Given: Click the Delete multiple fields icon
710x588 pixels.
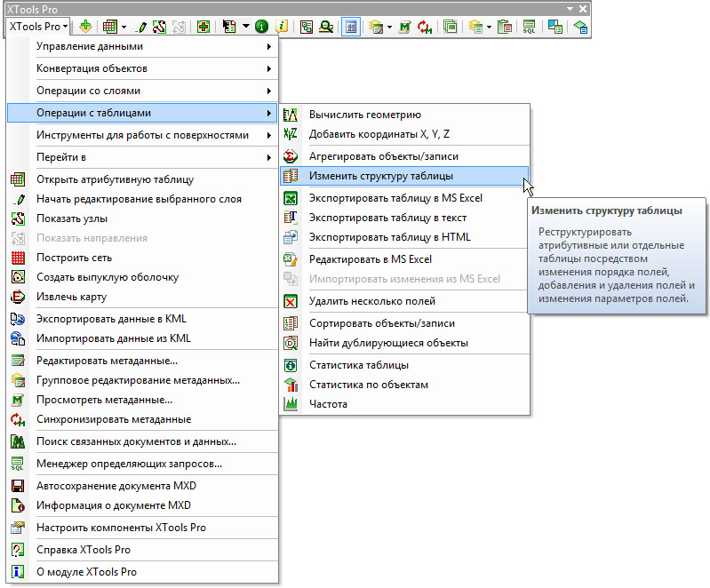Looking at the screenshot, I should (x=291, y=302).
